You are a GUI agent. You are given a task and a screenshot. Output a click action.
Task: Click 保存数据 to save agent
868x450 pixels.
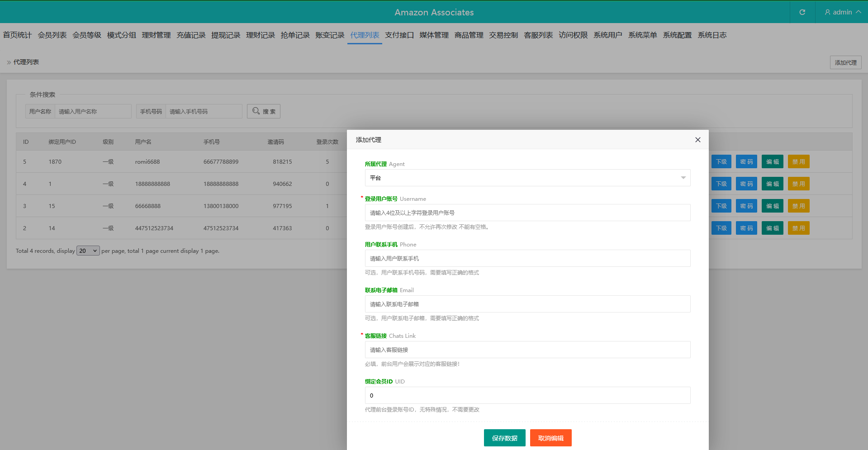click(x=504, y=438)
